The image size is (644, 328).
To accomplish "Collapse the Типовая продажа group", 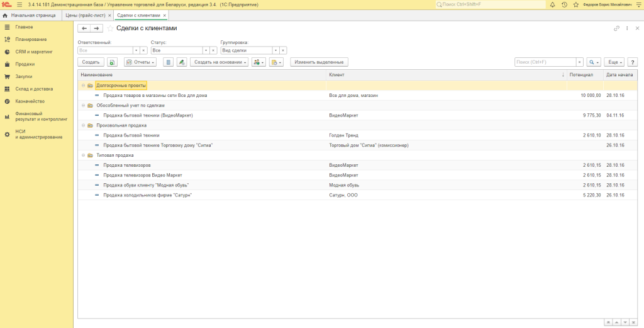I will (x=83, y=156).
